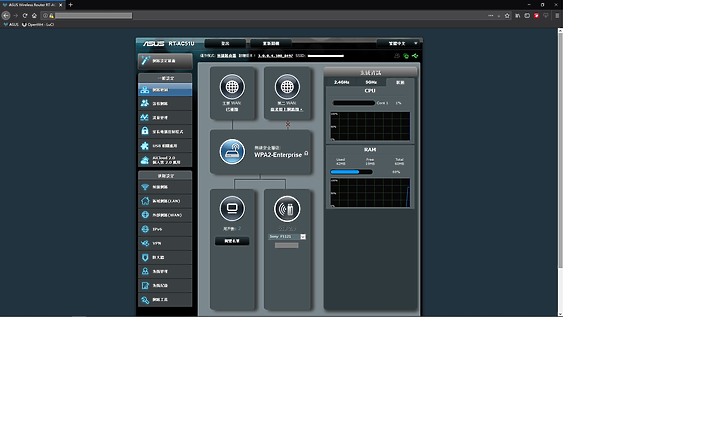Open the language selector dropdown at top right
This screenshot has height=423, width=720.
[398, 43]
